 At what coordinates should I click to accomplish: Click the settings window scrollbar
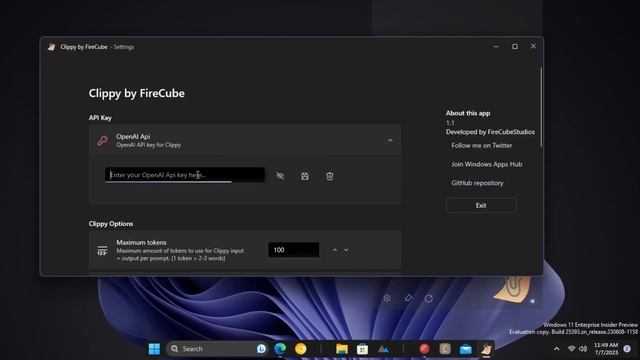[541, 107]
